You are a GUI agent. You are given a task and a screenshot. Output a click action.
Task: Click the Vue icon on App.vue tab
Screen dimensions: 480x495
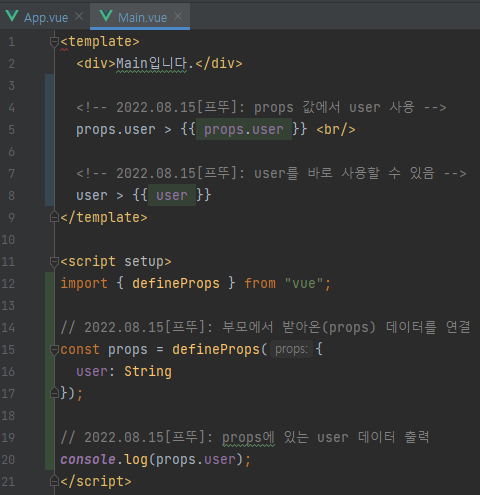pos(12,16)
